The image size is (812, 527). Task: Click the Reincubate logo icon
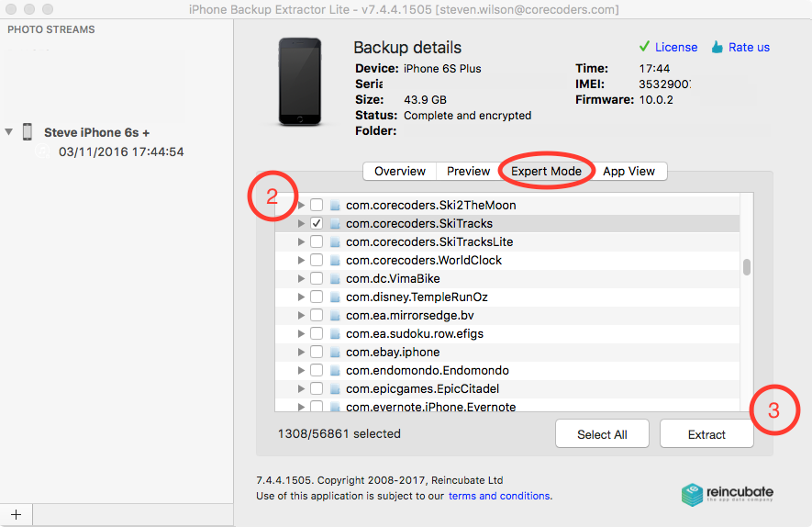tap(693, 494)
